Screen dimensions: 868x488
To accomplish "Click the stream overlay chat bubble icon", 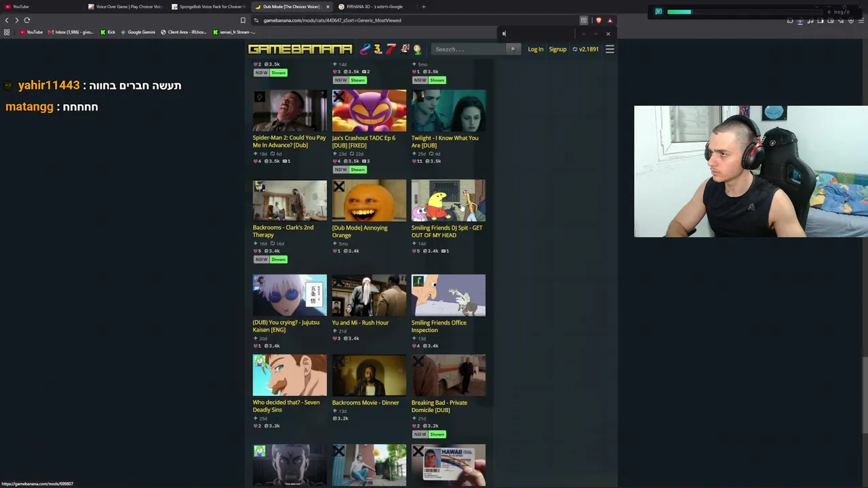I will (658, 12).
